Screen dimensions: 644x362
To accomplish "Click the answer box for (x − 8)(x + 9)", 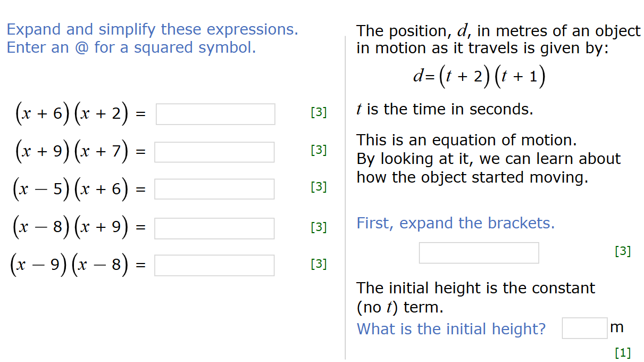I will [x=214, y=228].
